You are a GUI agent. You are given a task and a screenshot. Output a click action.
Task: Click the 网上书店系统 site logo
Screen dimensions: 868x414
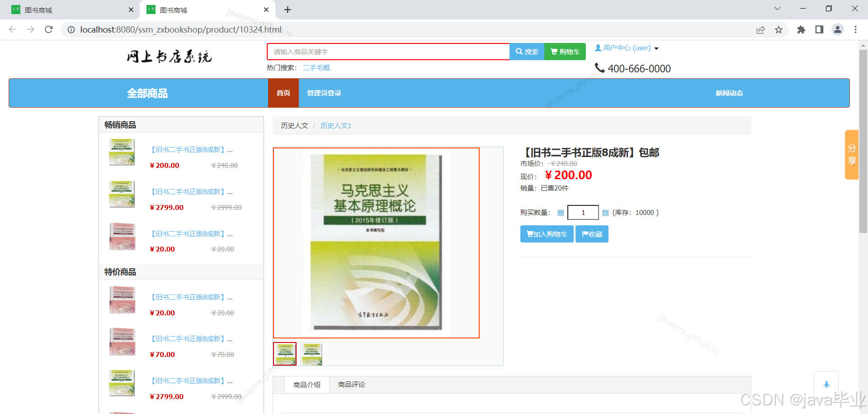(169, 57)
